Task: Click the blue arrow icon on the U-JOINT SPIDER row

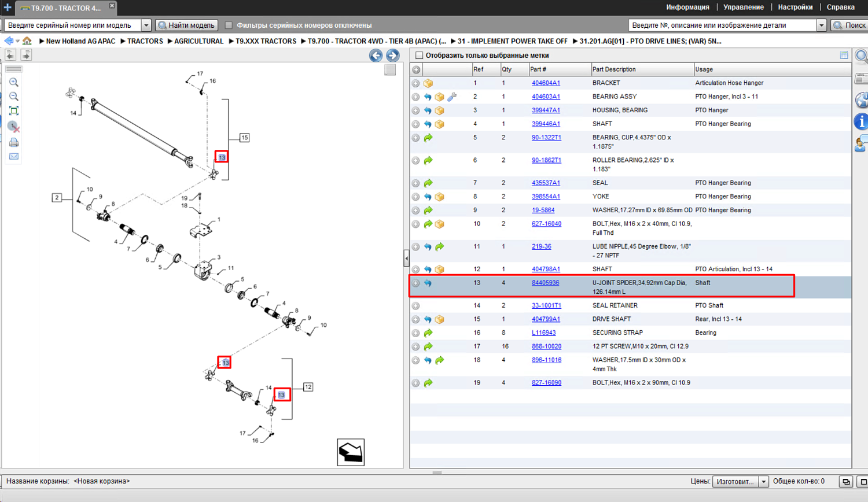Action: [428, 283]
